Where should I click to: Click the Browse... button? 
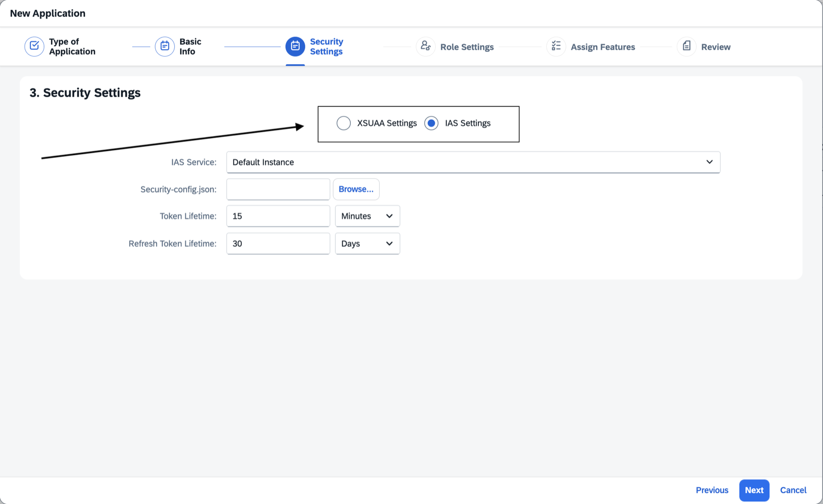coord(356,189)
